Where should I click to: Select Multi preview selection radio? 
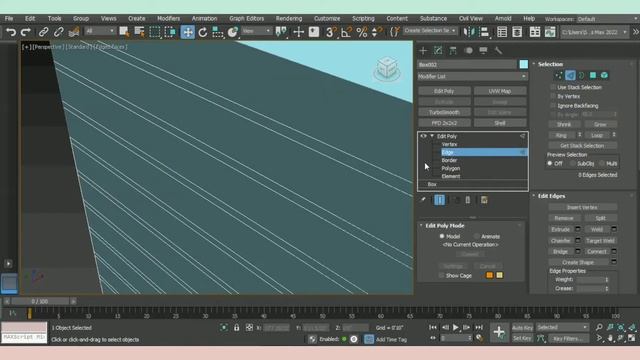click(602, 163)
